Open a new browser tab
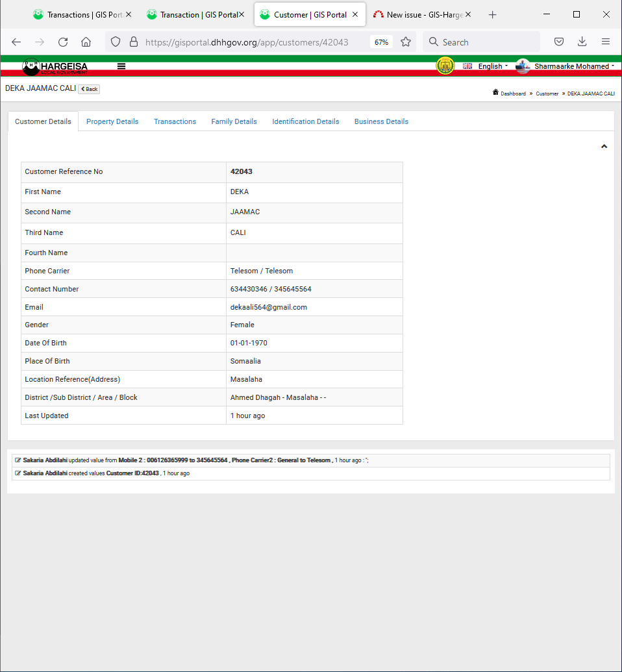622x672 pixels. pos(493,15)
